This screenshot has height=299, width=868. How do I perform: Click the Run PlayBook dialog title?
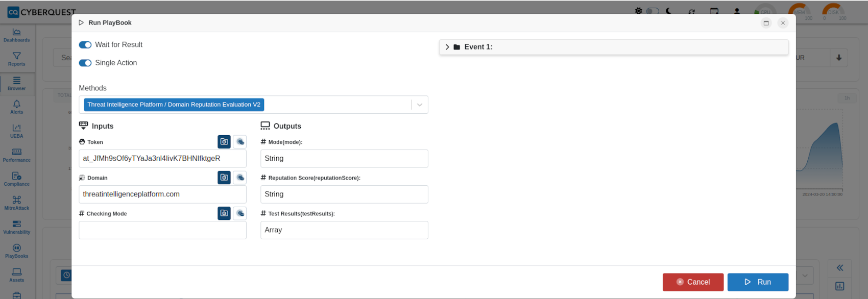click(110, 23)
